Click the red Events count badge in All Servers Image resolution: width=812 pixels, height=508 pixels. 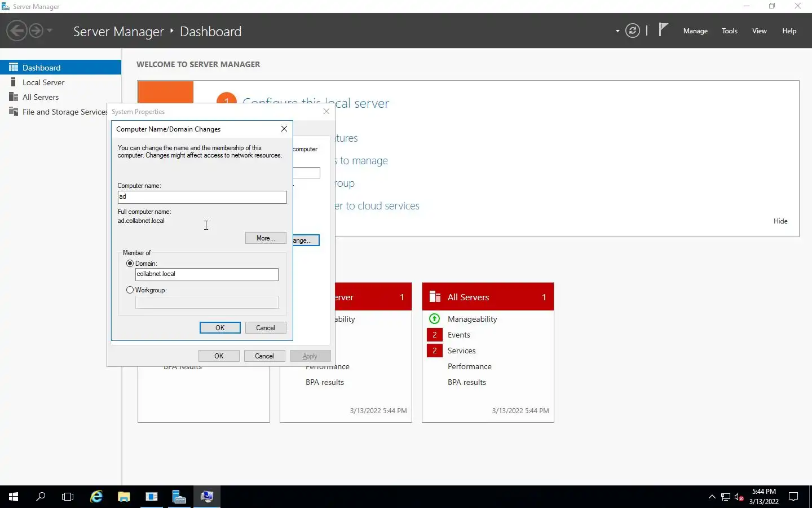(435, 335)
